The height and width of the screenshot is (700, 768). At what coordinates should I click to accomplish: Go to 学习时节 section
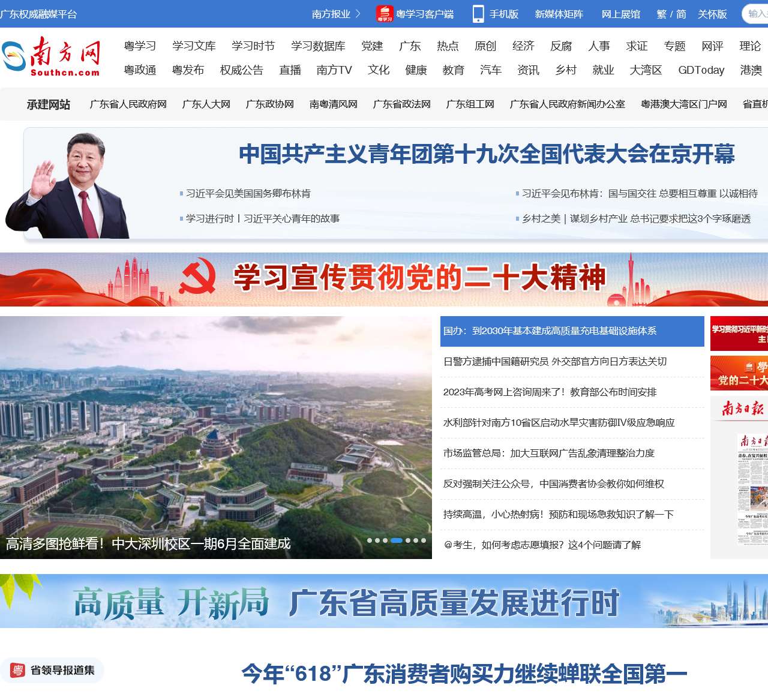[x=253, y=46]
